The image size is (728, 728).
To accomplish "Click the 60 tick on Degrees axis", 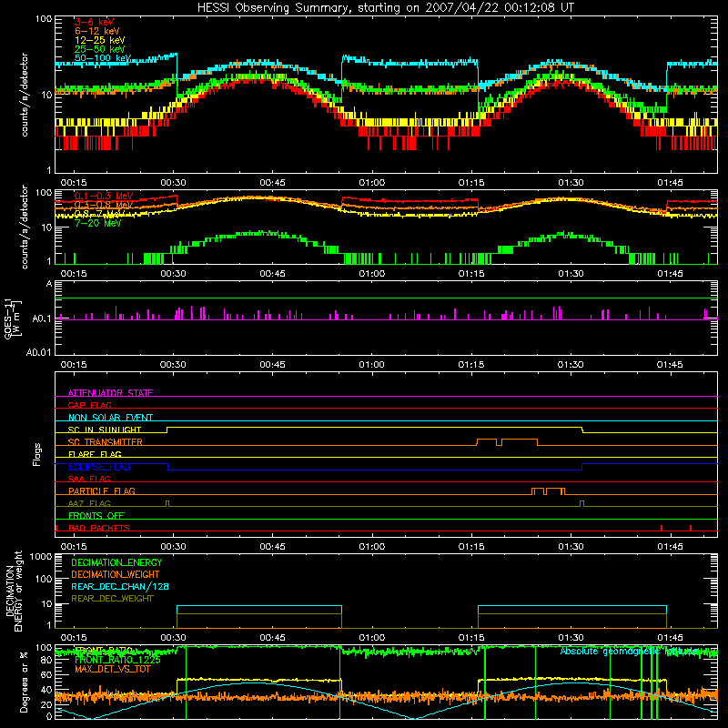I will click(x=46, y=675).
